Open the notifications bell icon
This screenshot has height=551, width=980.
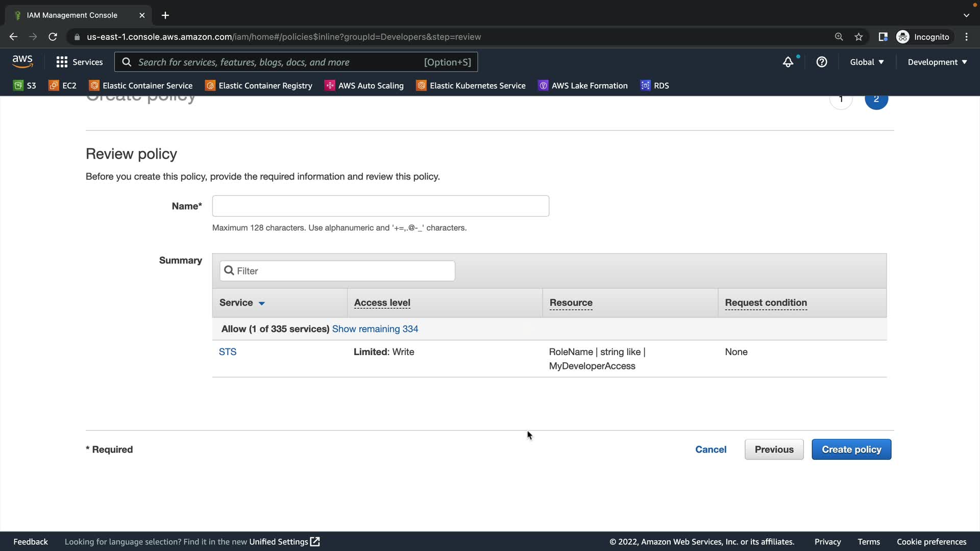[x=788, y=62]
